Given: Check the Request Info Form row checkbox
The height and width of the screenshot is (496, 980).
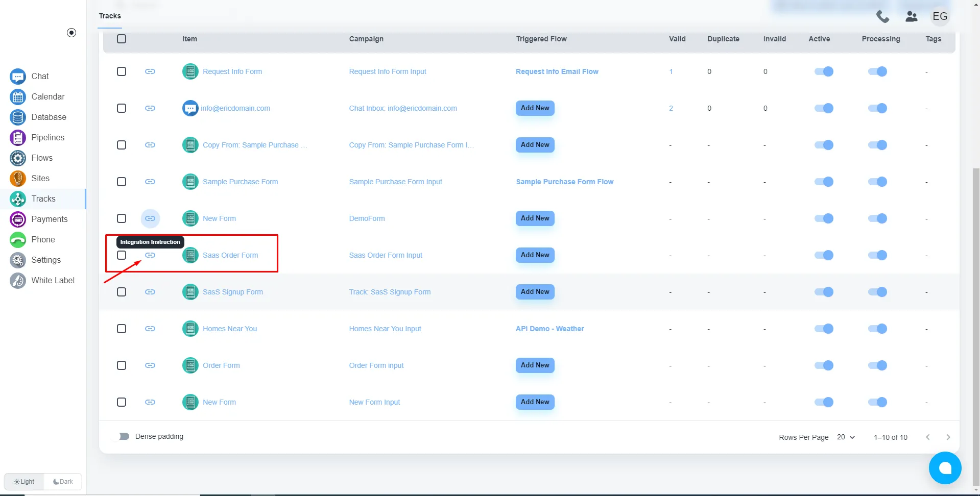Looking at the screenshot, I should tap(122, 71).
